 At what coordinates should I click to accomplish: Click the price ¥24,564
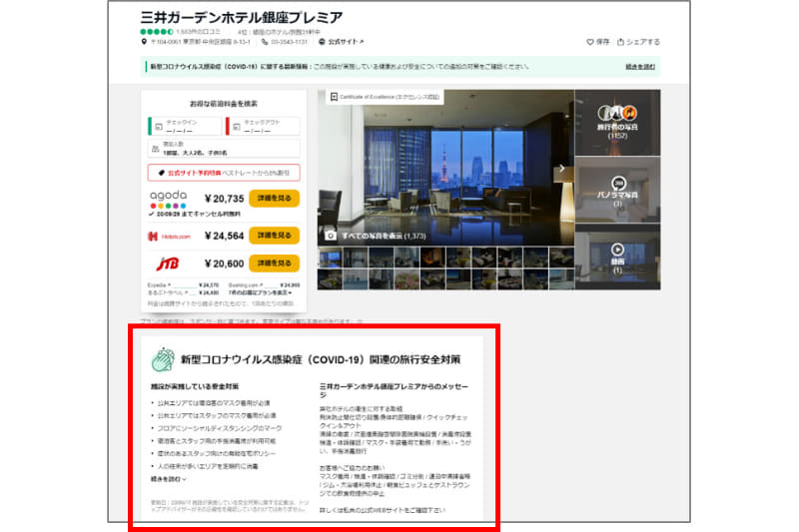coord(224,236)
